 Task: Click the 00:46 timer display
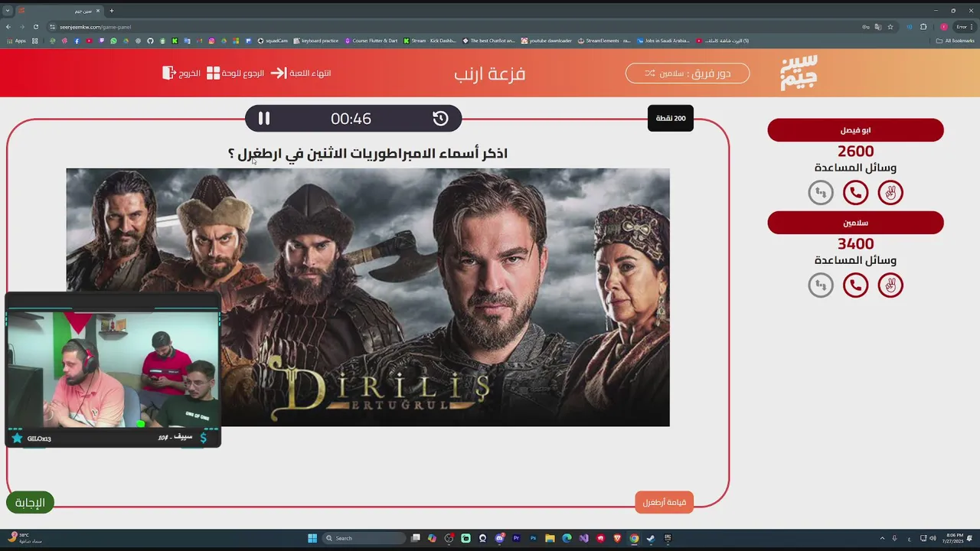pos(351,119)
